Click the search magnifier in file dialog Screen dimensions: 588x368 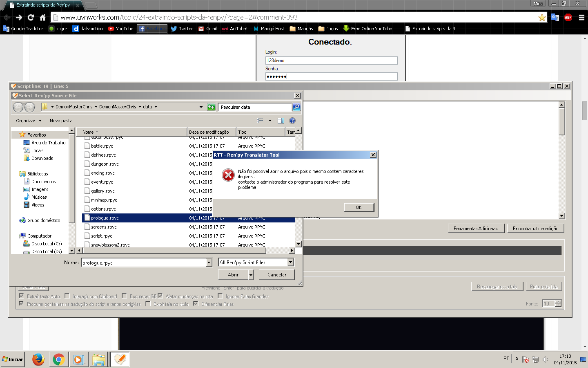[x=296, y=107]
